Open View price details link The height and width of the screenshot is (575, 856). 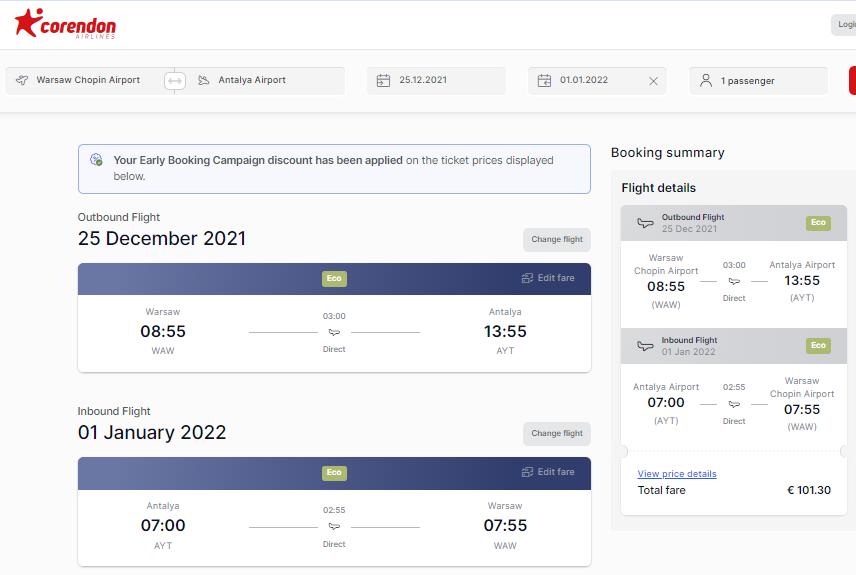tap(677, 473)
